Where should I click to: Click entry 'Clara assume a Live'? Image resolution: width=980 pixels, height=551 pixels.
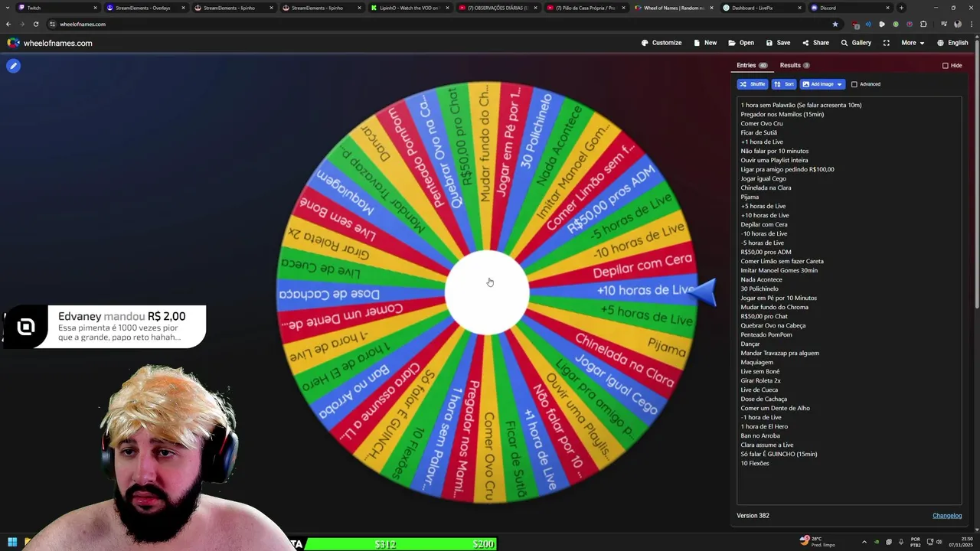coord(766,445)
